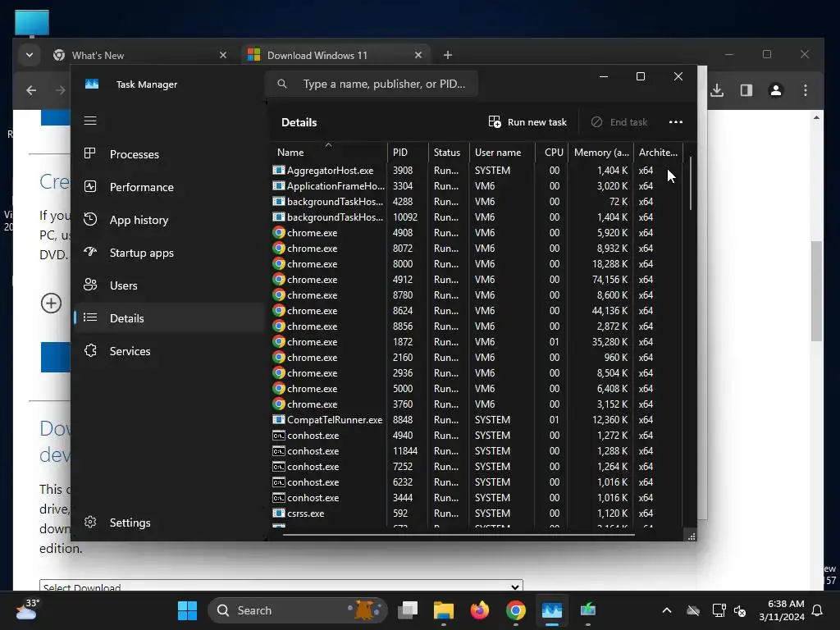This screenshot has height=630, width=840.
Task: Open Task Manager Settings
Action: [x=169, y=523]
